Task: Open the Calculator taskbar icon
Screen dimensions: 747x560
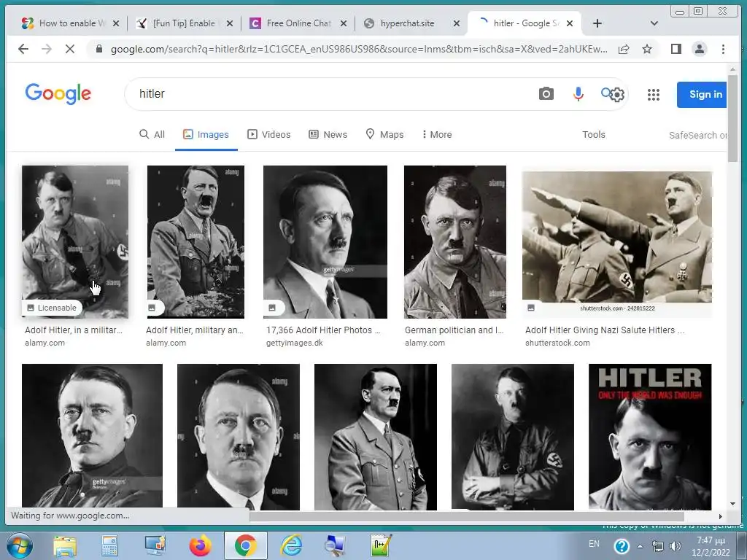Action: [x=109, y=545]
